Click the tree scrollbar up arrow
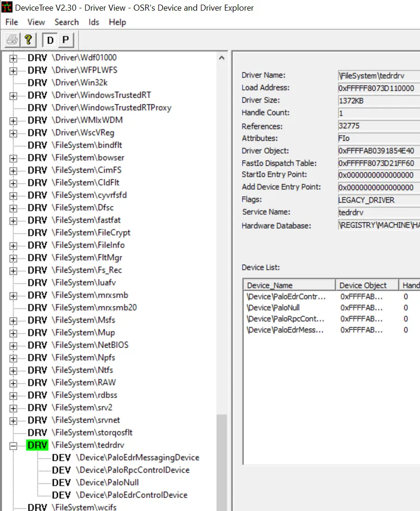Image resolution: width=420 pixels, height=511 pixels. (x=221, y=58)
